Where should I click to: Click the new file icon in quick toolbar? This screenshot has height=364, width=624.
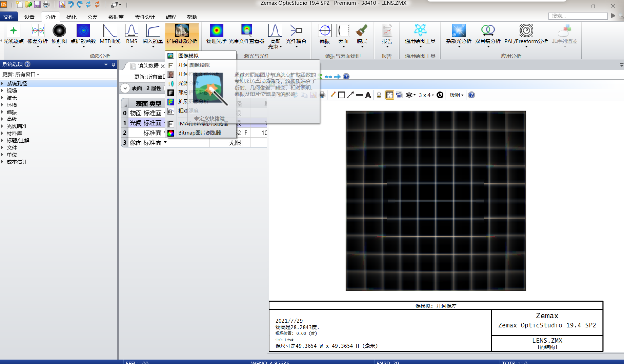coord(20,4)
